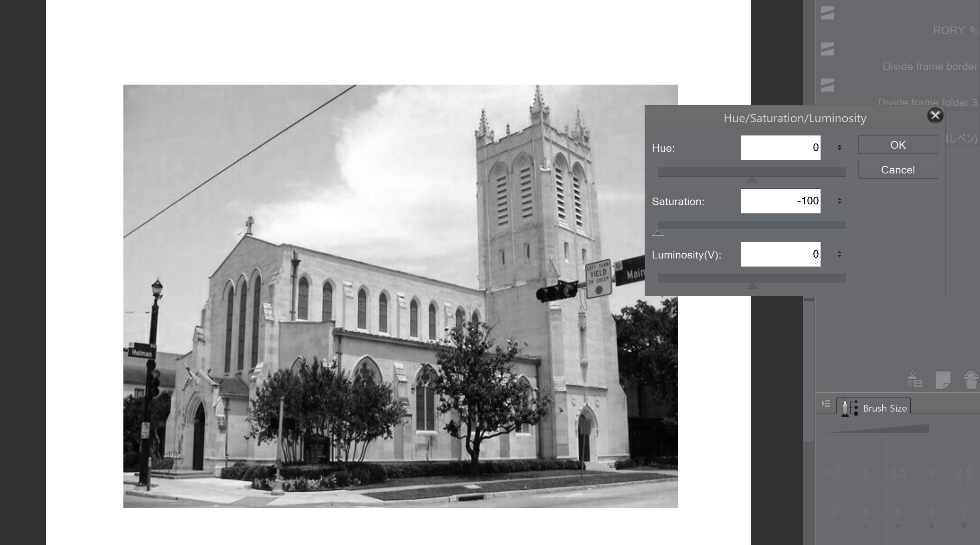
Task: Click the sub tool clipboard register icon
Action: 914,380
